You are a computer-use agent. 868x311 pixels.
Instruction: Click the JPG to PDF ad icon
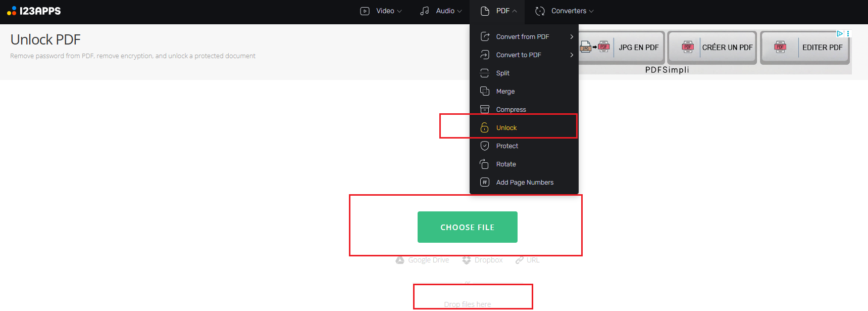(x=595, y=48)
